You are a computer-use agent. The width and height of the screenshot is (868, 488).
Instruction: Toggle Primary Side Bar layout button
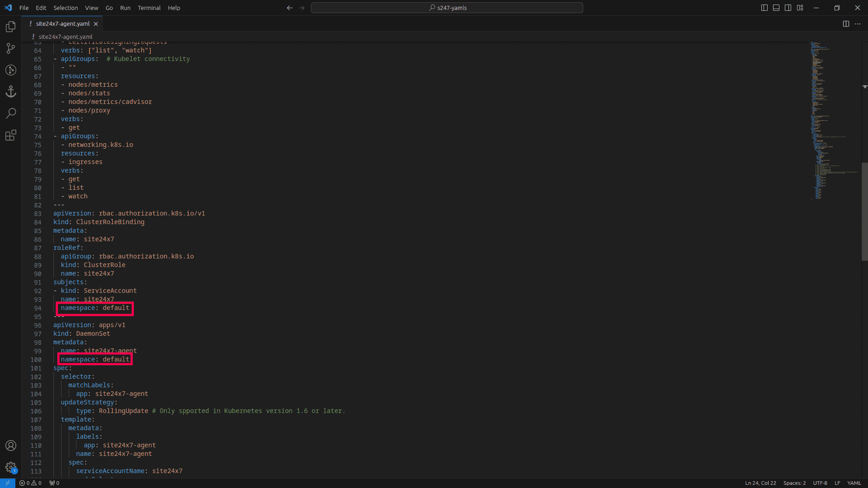(x=764, y=8)
